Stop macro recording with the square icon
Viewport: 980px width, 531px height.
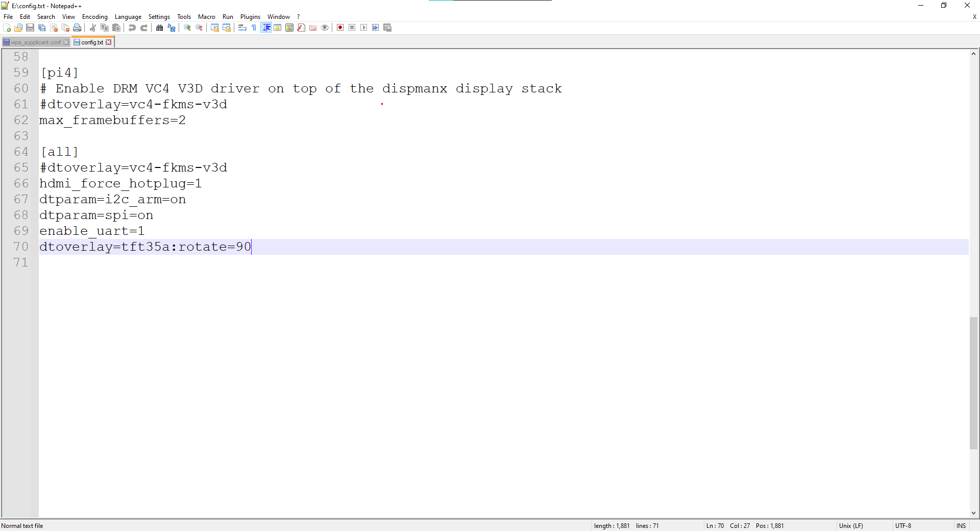(x=352, y=28)
